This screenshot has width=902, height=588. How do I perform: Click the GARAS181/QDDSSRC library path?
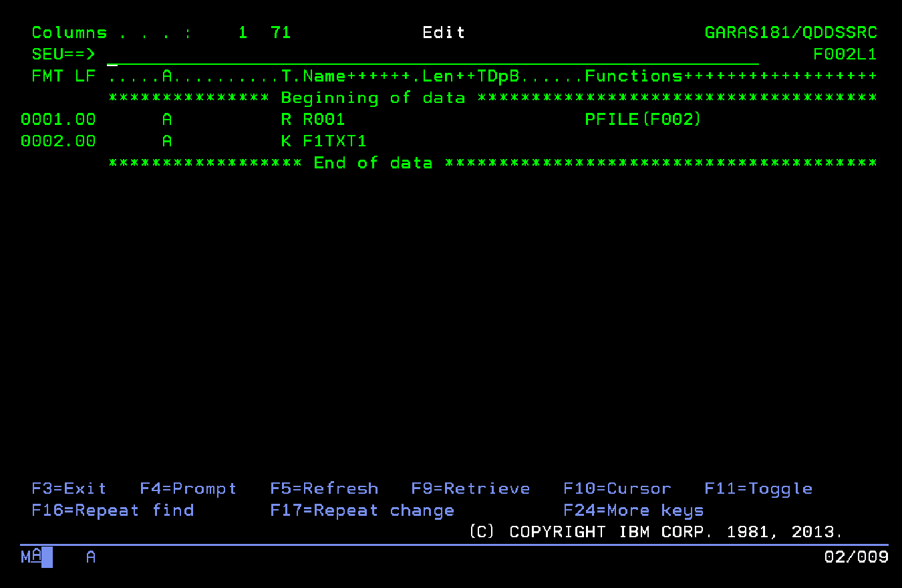(x=790, y=33)
